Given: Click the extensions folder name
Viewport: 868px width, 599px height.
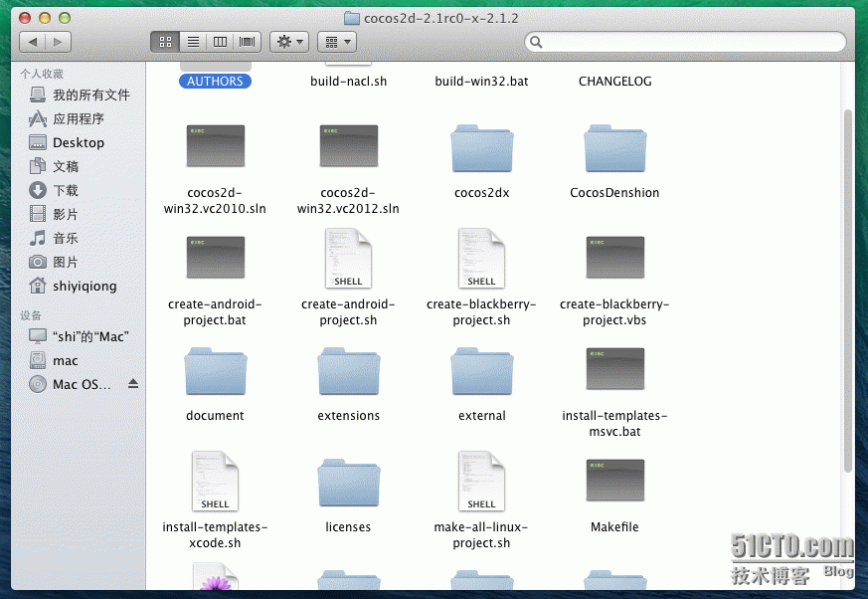Looking at the screenshot, I should click(x=349, y=416).
